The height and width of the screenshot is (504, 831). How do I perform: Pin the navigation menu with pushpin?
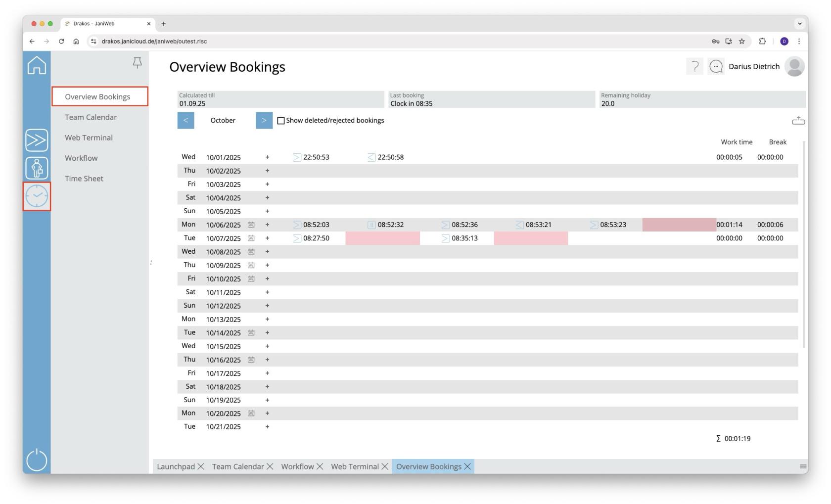(x=138, y=62)
